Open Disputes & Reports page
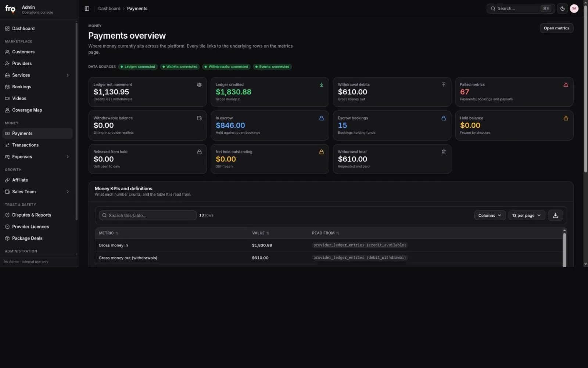 [x=37, y=215]
